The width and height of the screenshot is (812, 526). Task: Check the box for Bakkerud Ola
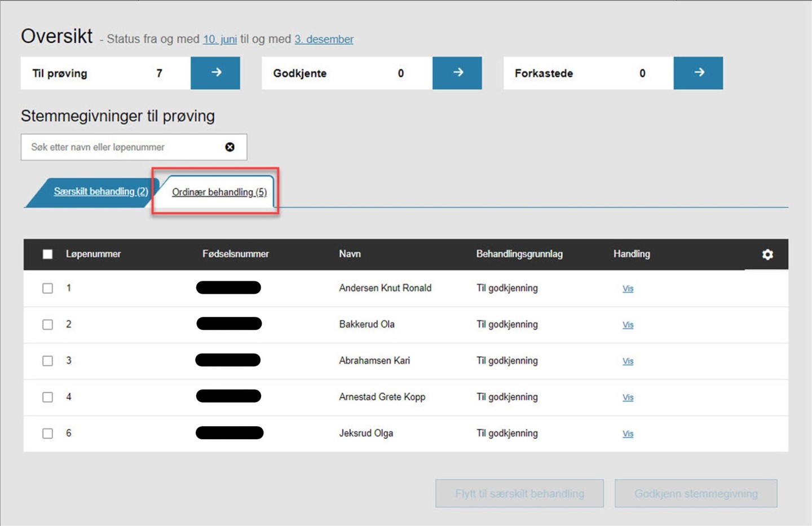tap(48, 325)
